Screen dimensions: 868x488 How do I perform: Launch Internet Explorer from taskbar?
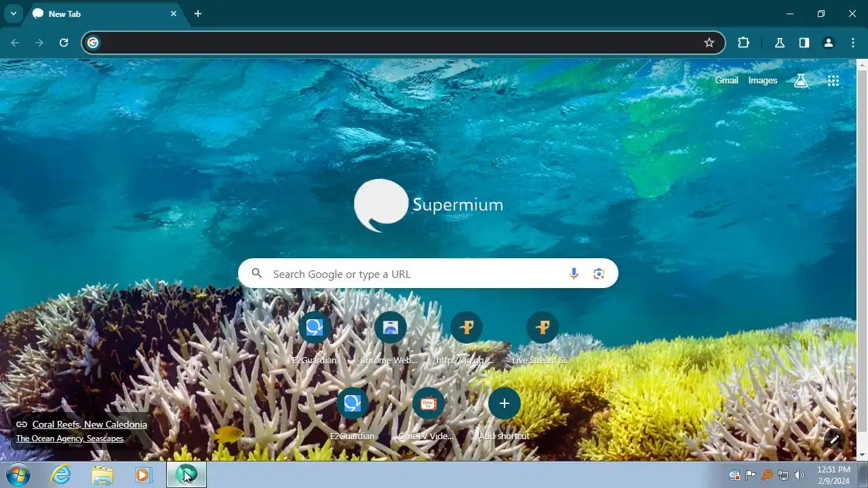[60, 474]
